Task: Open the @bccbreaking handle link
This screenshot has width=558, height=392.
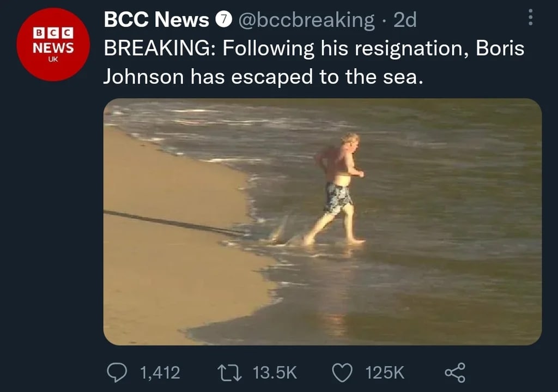Action: [x=306, y=20]
